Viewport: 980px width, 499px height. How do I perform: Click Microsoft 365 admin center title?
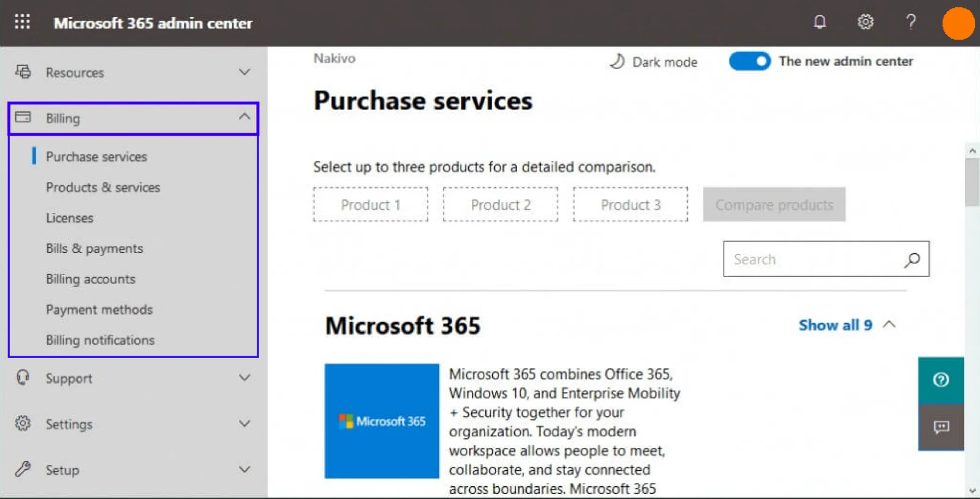(153, 23)
